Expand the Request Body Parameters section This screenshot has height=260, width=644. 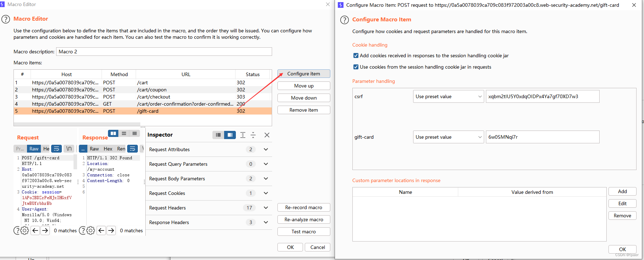point(209,179)
